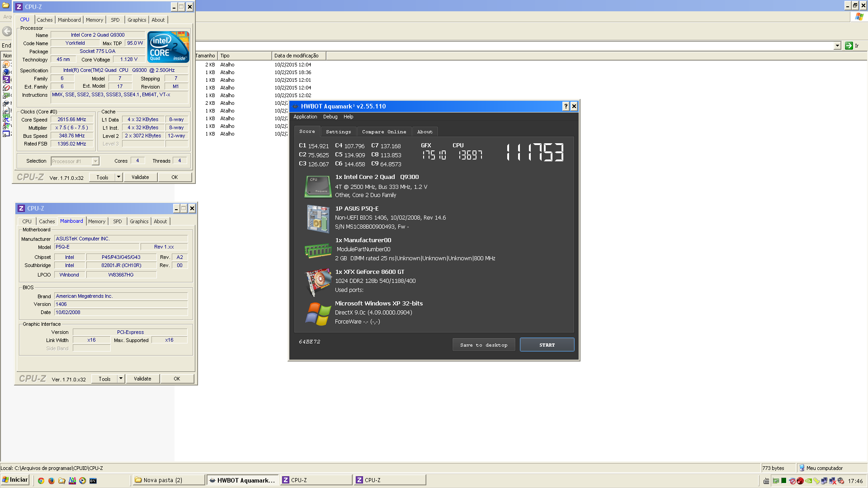
Task: Open the command prompt Quick Launch icon
Action: [93, 481]
